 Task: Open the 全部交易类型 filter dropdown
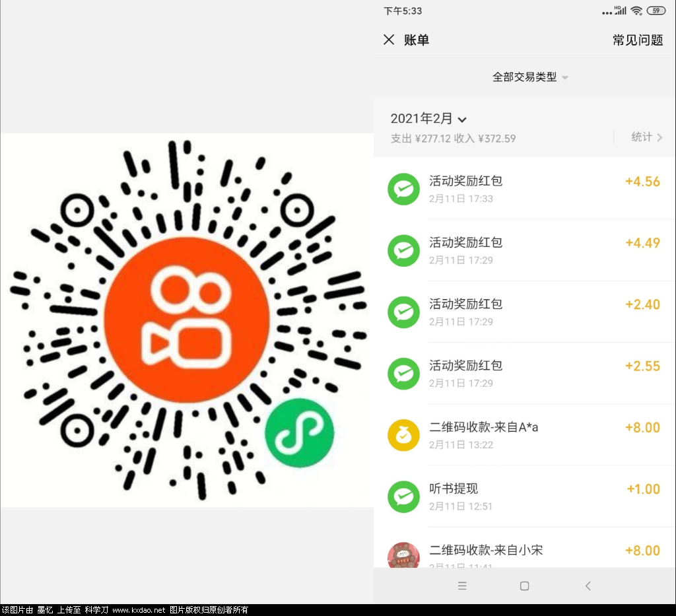point(530,77)
